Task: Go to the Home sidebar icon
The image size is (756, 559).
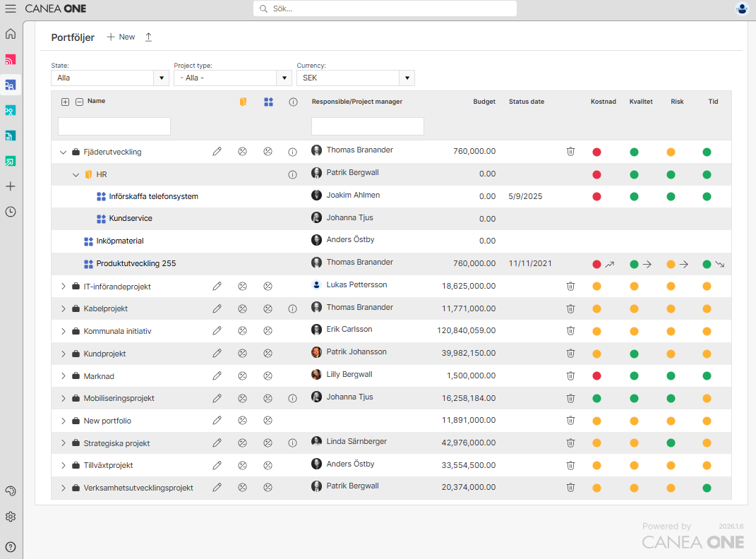Action: 11,34
